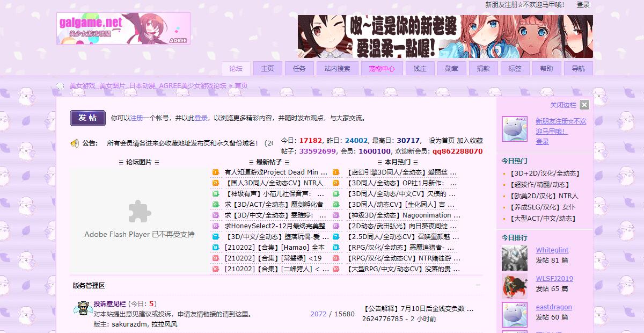Click the 发帖 new post button

coord(87,118)
